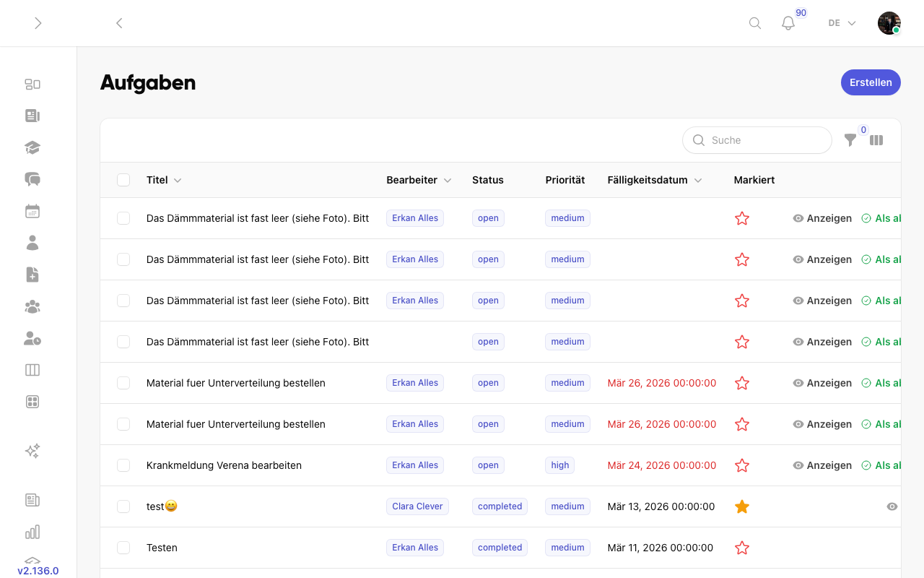
Task: Open the DE language dropdown
Action: click(842, 23)
